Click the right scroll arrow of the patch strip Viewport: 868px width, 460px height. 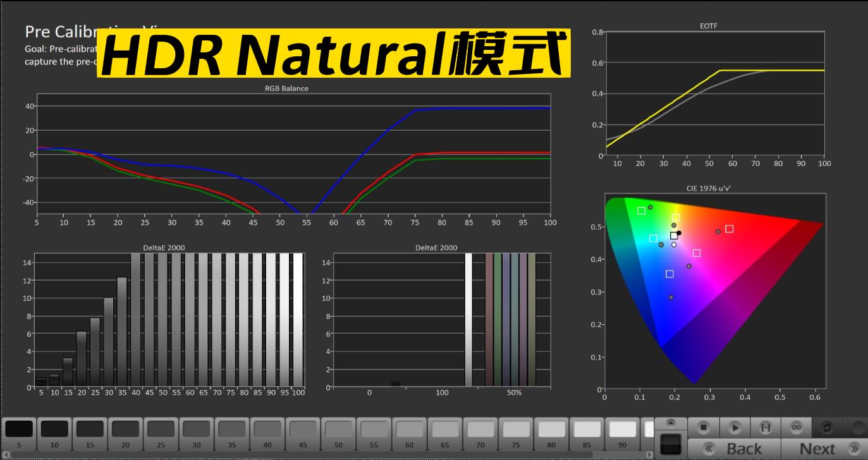649,454
